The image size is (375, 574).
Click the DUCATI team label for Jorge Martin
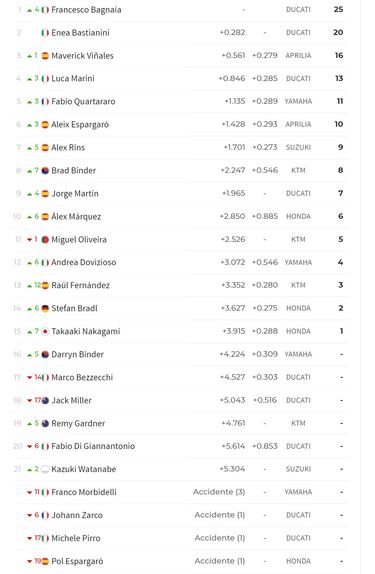pyautogui.click(x=298, y=194)
